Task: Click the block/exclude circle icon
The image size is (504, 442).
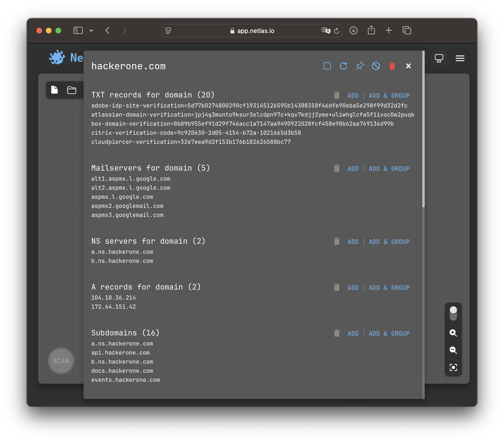Action: [376, 66]
